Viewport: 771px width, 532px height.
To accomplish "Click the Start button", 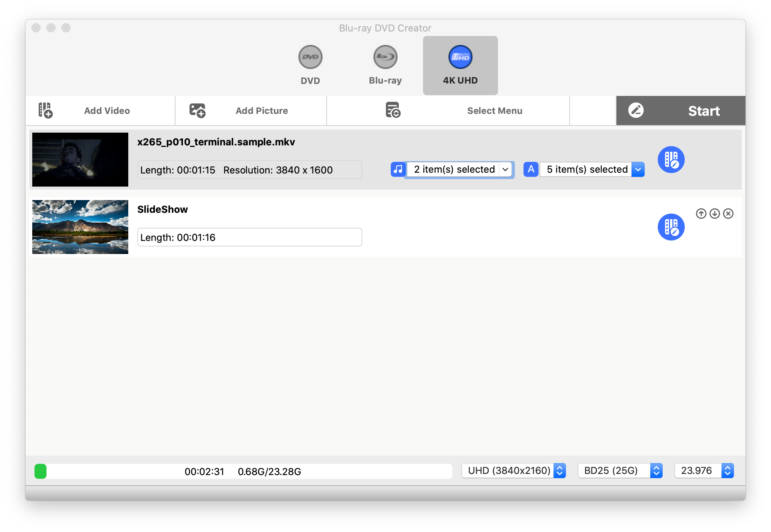I will [681, 111].
